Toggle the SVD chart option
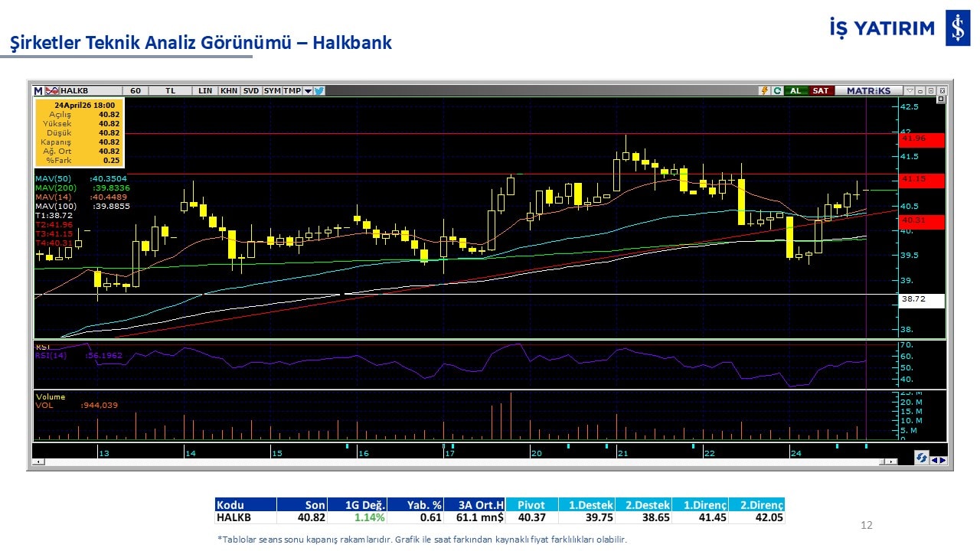 pyautogui.click(x=250, y=90)
